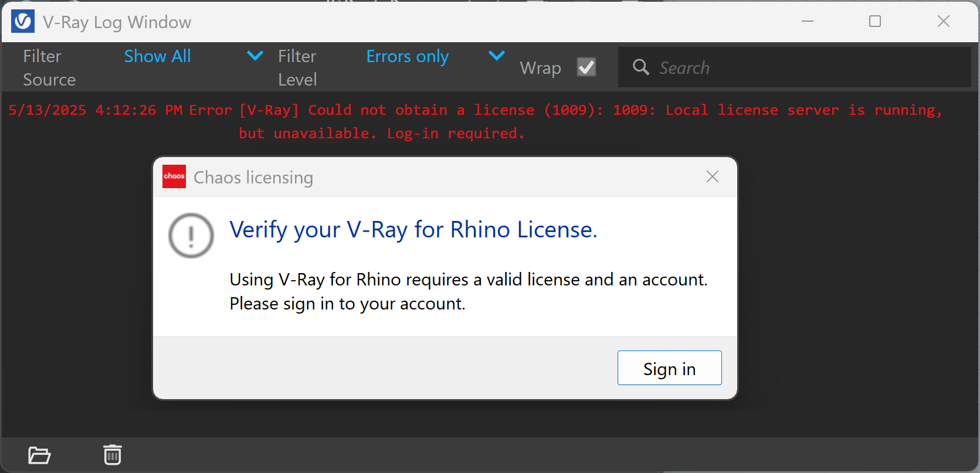980x473 pixels.
Task: Sign in to your Chaos account
Action: (x=669, y=368)
